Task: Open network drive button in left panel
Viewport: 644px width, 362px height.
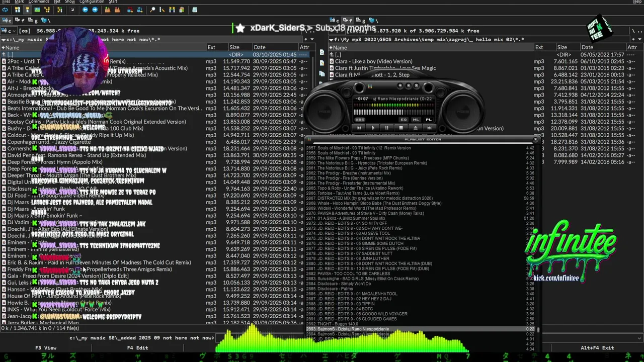Action: point(45,21)
